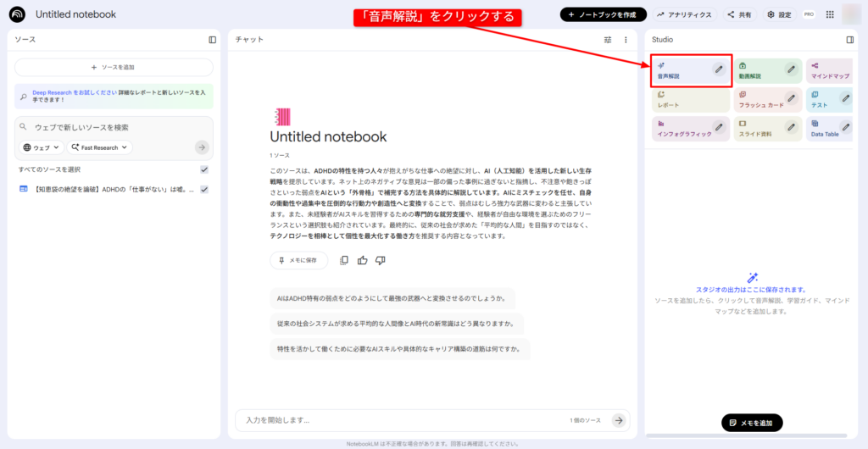868x449 pixels.
Task: Edit インフォグラフィック options with pencil icon
Action: [x=719, y=126]
